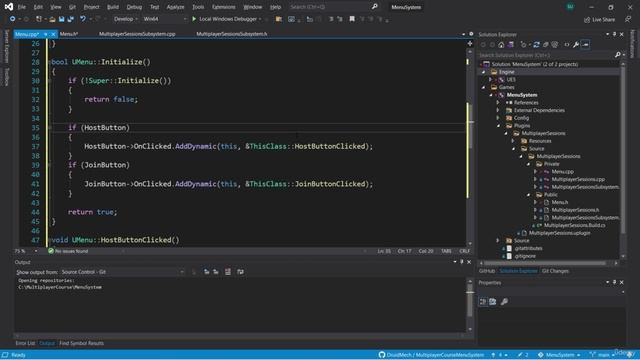Open the Develop configuration dropdown

click(125, 19)
